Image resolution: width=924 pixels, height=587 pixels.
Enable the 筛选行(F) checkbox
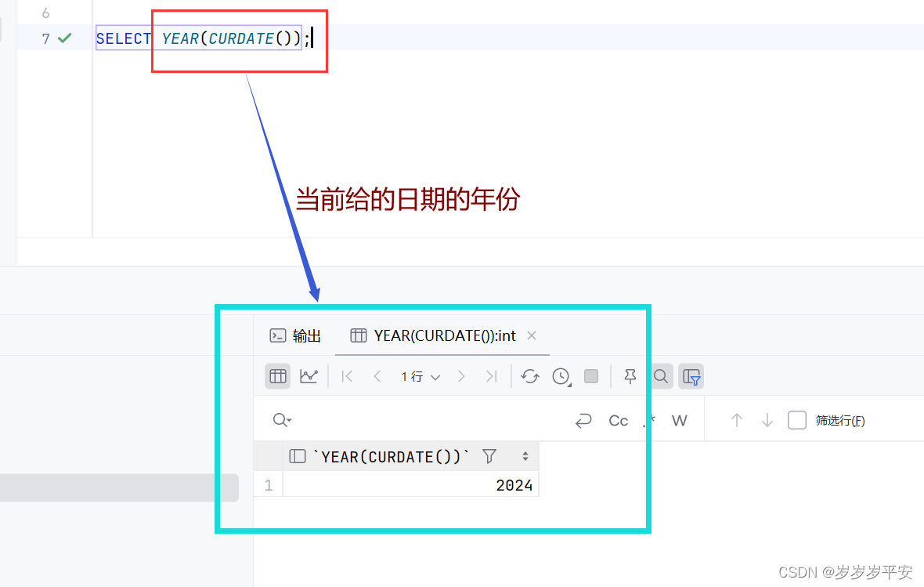coord(796,420)
